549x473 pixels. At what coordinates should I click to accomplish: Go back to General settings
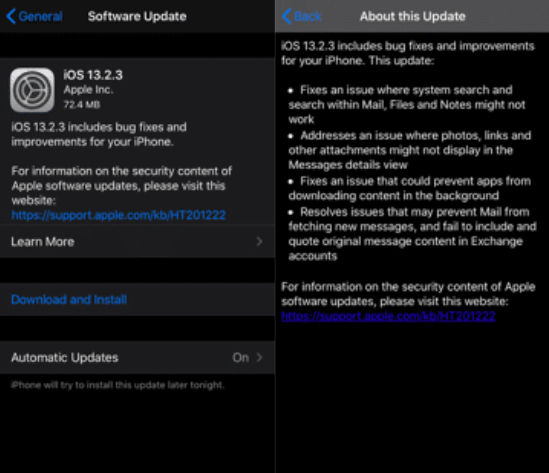coord(34,16)
